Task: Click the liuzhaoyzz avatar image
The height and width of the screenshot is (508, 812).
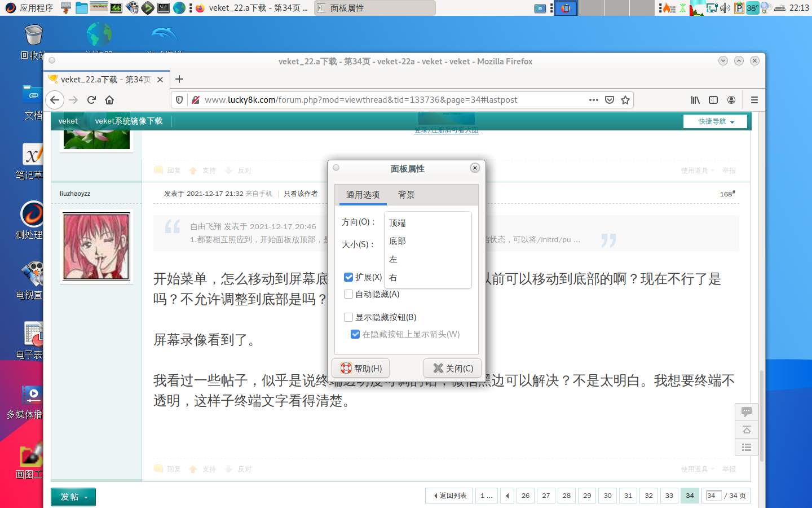Action: tap(96, 247)
